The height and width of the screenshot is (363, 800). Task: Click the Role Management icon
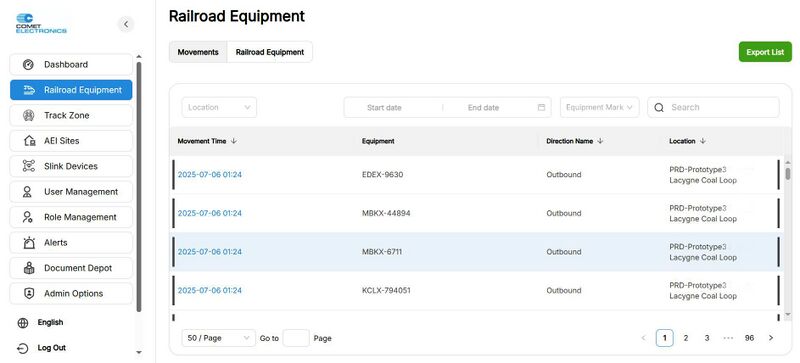tap(28, 217)
